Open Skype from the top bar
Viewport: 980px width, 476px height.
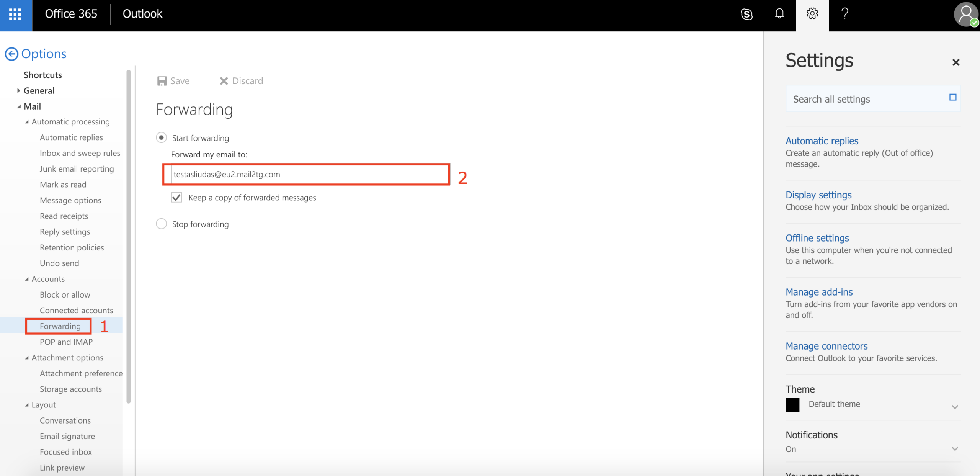tap(746, 15)
